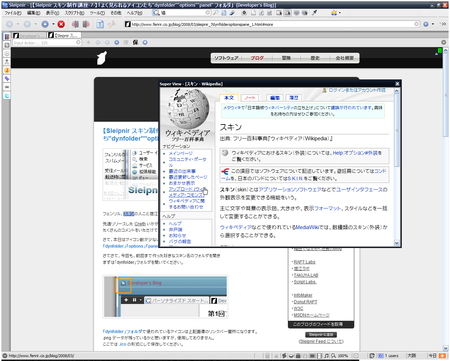Select the 本文 tab in Wikipedia popup
The image size is (450, 361).
pyautogui.click(x=229, y=98)
